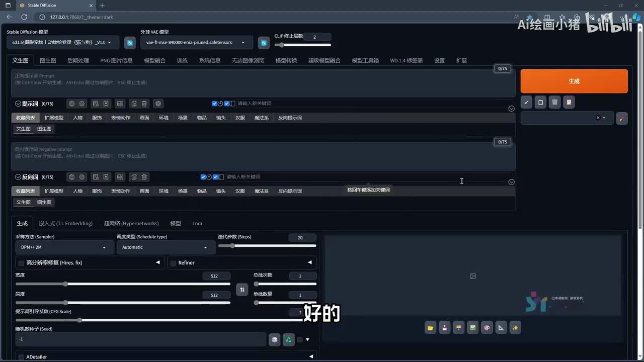Enable the ADetailer checkbox

pyautogui.click(x=21, y=357)
